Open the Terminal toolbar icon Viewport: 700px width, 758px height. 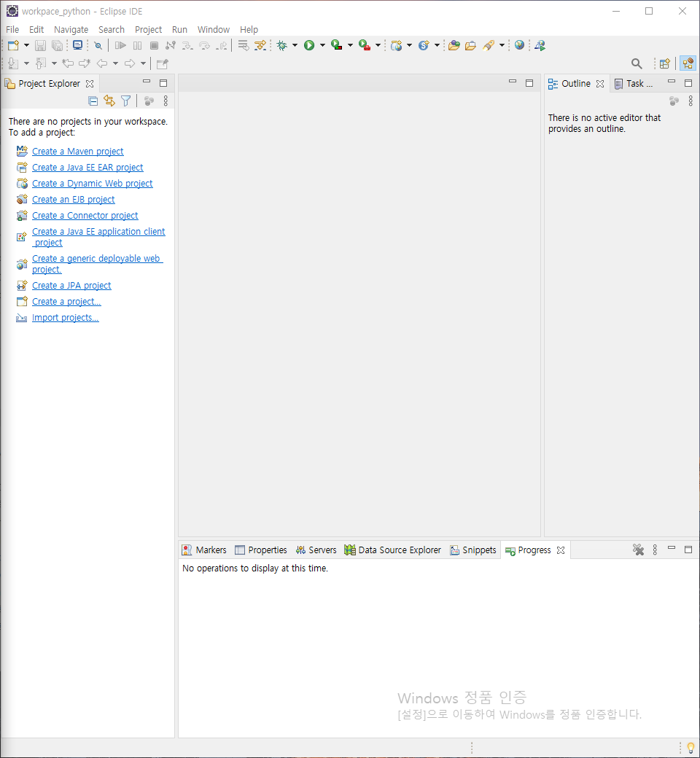[x=77, y=45]
